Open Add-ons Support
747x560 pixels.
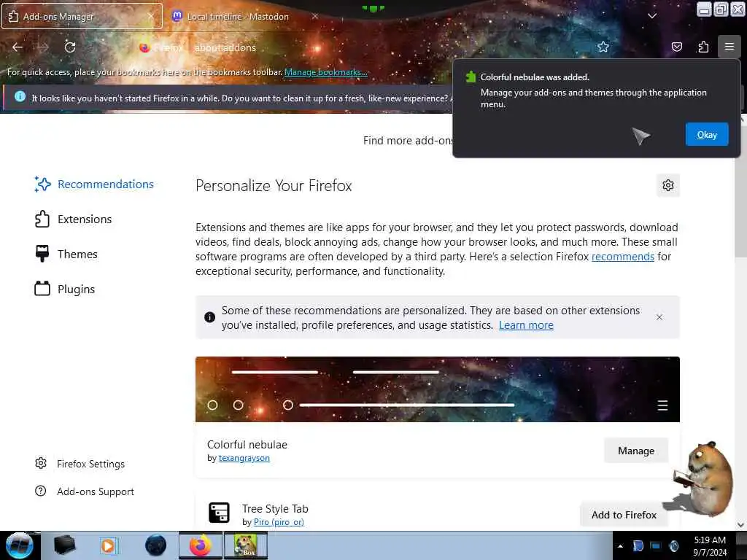[85, 491]
